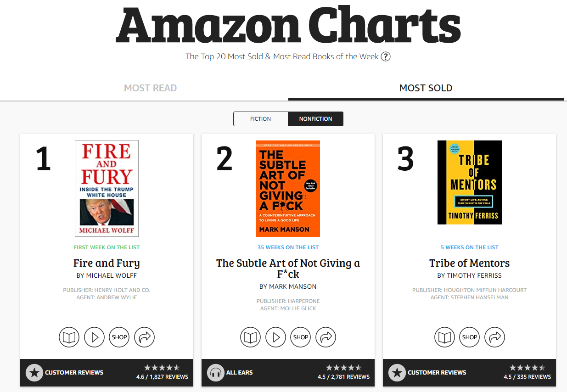Open the book preview icon for Tribe of Mentors
The image size is (567, 392).
(x=444, y=337)
